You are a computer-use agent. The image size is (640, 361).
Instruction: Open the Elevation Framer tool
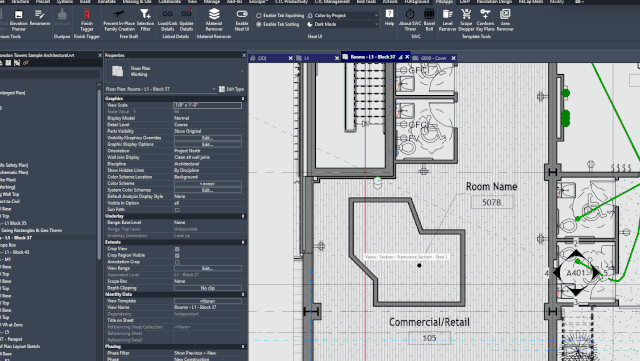point(18,20)
